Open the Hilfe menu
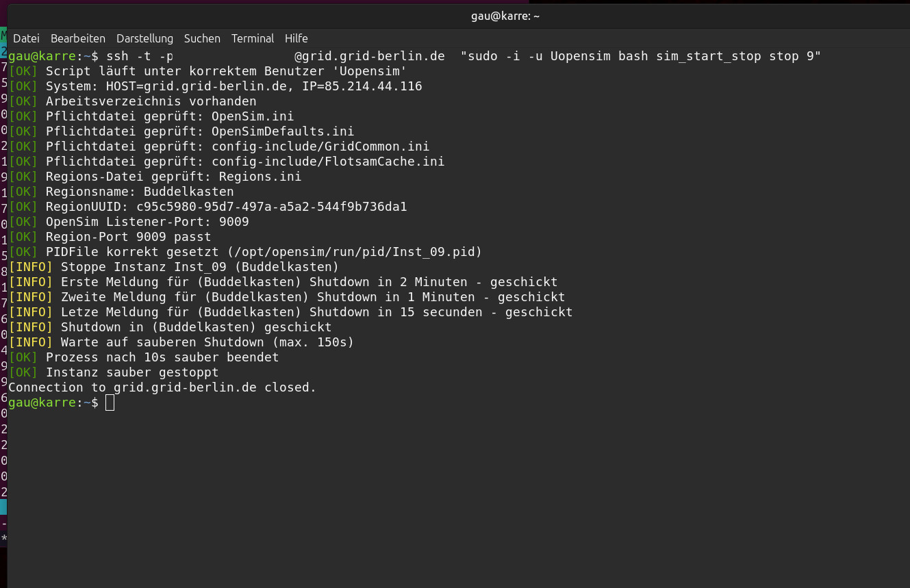 (x=296, y=38)
